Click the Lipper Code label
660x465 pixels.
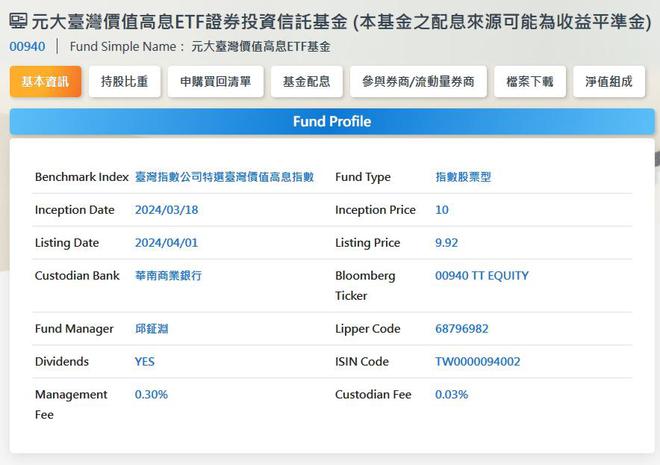coord(368,329)
